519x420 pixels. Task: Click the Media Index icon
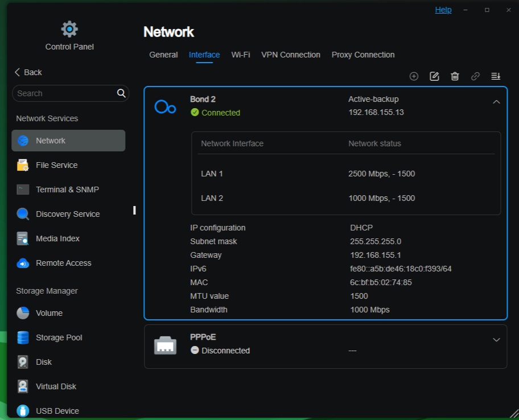pyautogui.click(x=23, y=238)
